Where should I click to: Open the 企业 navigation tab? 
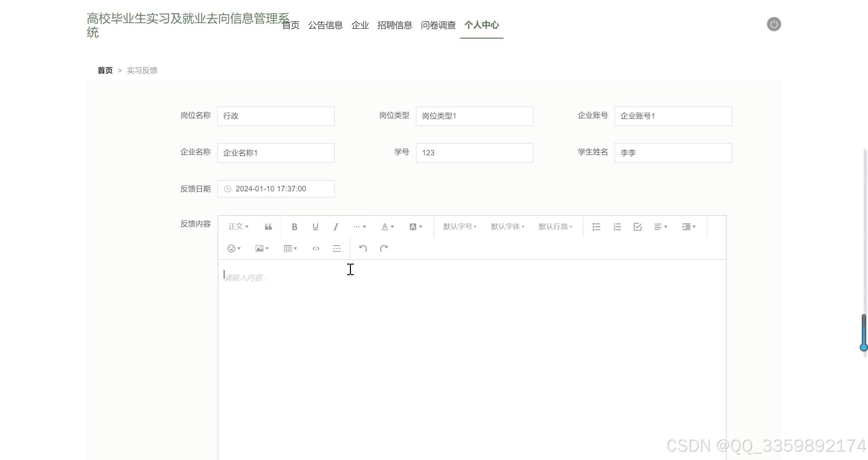point(360,25)
